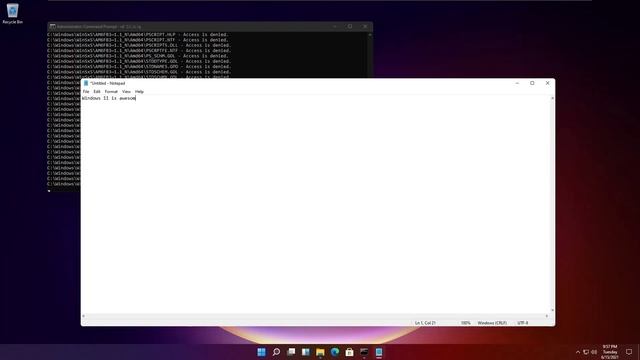This screenshot has width=640, height=360.
Task: Click Notepad horizontal scrollbar right arrow
Action: point(547,316)
